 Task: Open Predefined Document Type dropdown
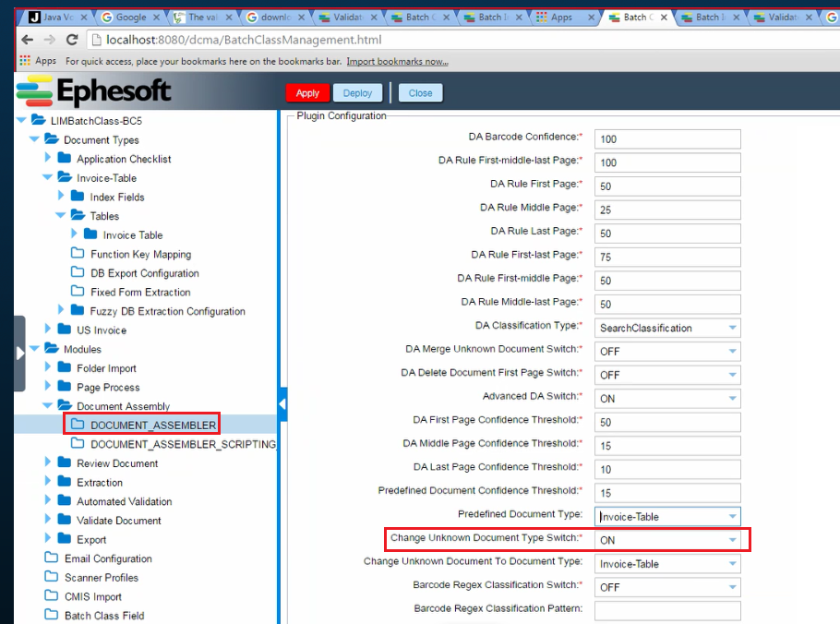732,516
